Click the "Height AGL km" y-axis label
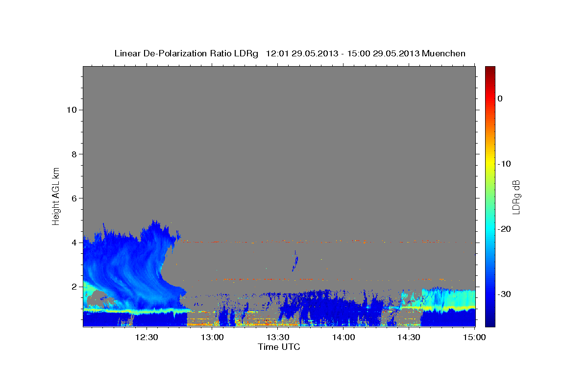The image size is (588, 392). tap(56, 196)
